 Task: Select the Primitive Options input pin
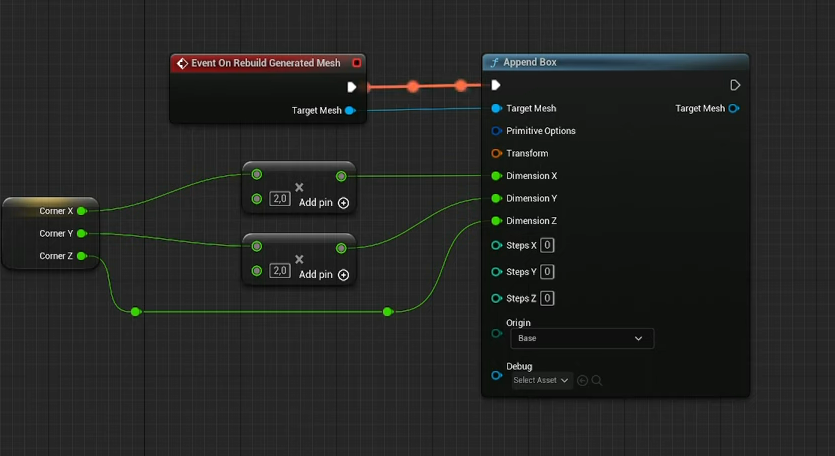pos(496,131)
